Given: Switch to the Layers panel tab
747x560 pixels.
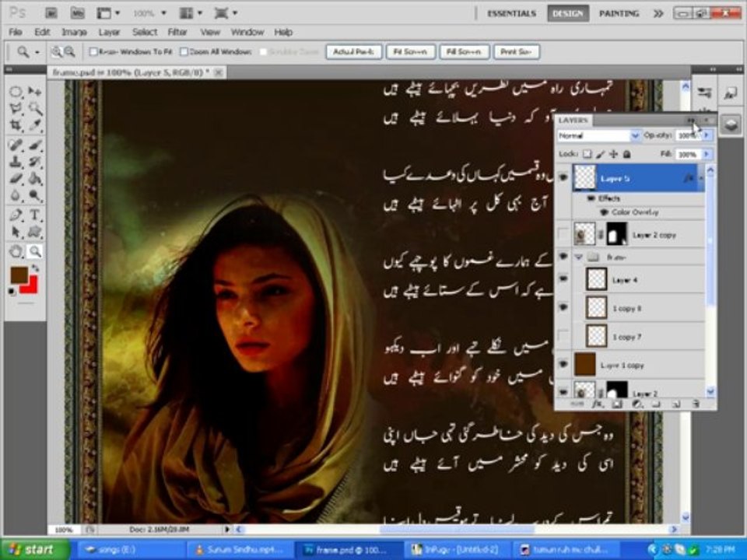Looking at the screenshot, I should [573, 120].
